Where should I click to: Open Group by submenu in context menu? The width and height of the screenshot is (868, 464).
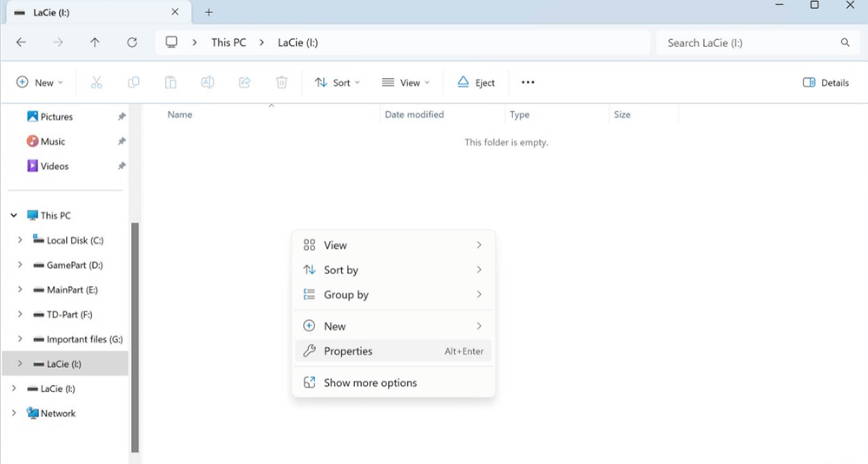point(393,295)
